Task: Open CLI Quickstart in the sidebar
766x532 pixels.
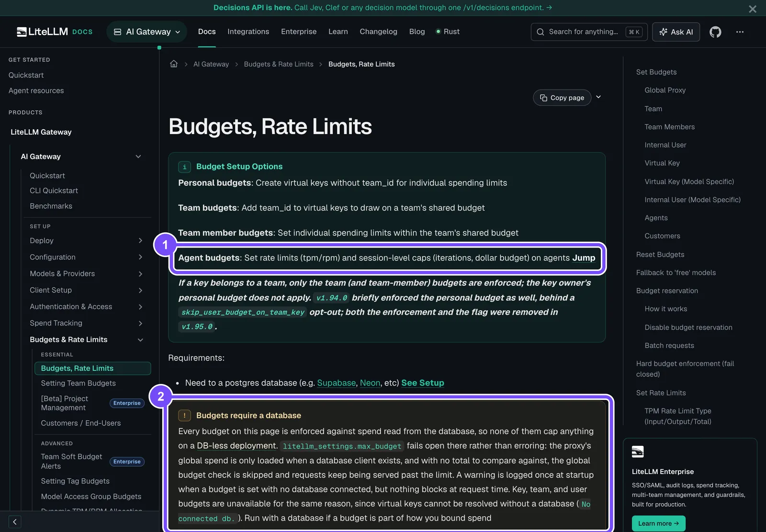Action: click(54, 191)
